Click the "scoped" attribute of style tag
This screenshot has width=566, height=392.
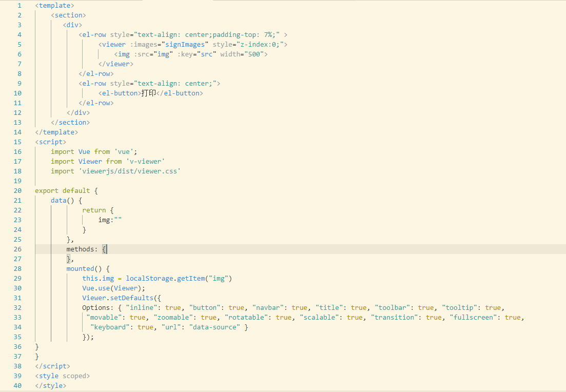click(x=74, y=376)
